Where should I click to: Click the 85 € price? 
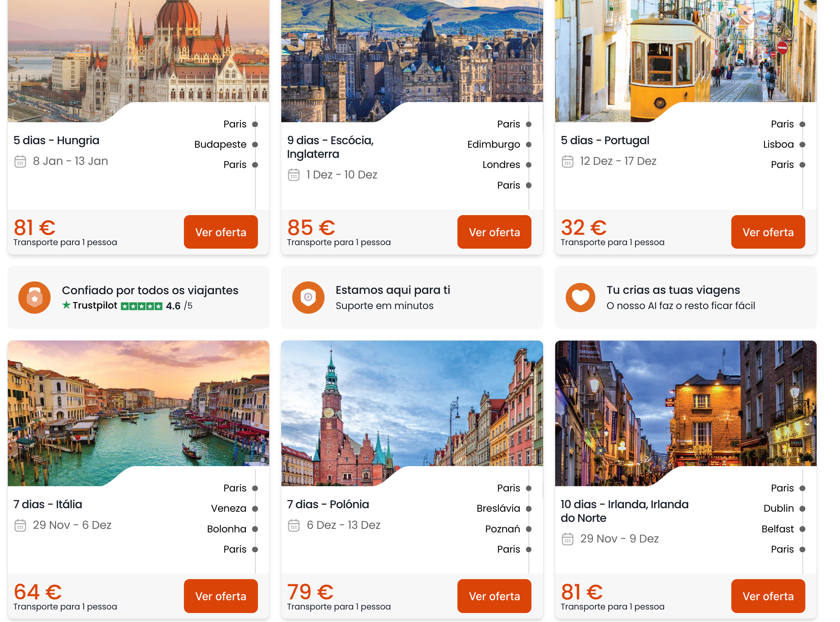click(311, 228)
